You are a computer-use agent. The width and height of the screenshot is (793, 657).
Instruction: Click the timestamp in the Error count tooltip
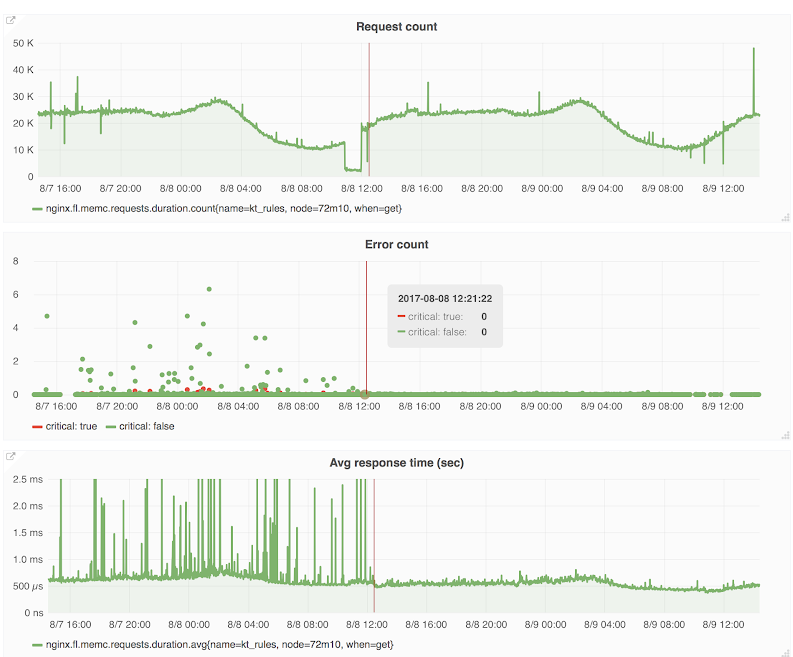(444, 298)
